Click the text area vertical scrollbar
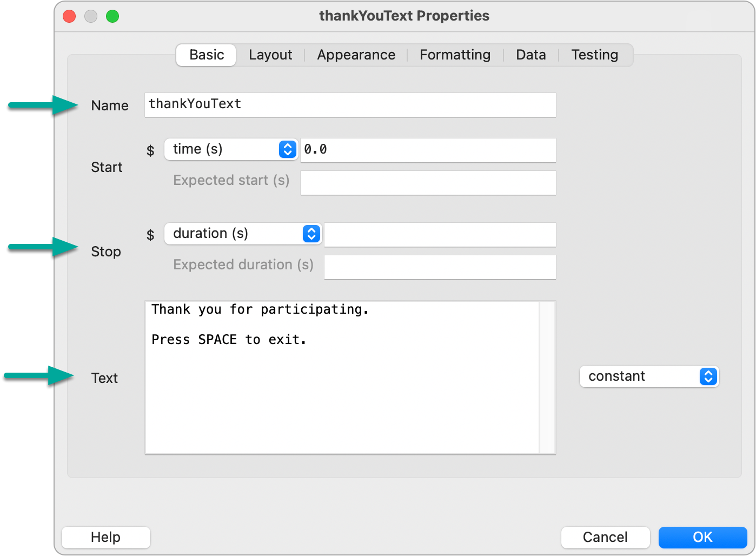The height and width of the screenshot is (556, 756). [547, 378]
